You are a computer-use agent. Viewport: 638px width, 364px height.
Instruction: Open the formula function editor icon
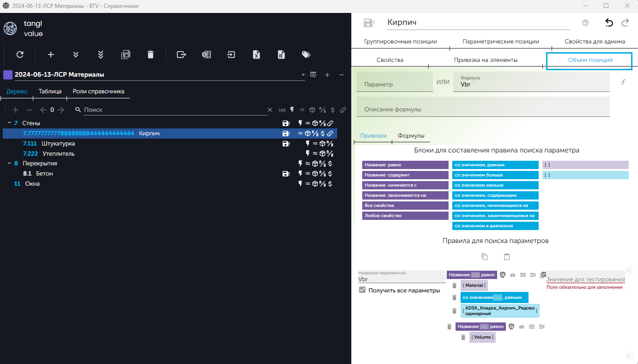pyautogui.click(x=623, y=82)
